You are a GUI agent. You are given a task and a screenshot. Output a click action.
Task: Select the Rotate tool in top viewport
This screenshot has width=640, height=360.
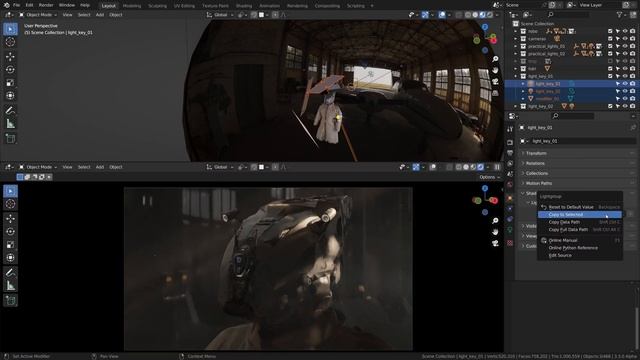point(10,69)
